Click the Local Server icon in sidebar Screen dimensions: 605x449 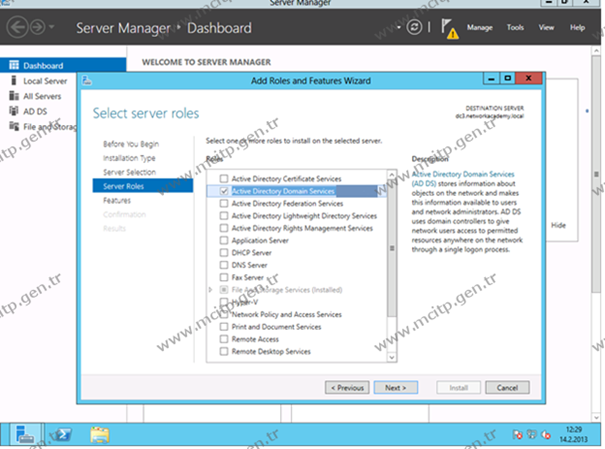click(x=14, y=80)
